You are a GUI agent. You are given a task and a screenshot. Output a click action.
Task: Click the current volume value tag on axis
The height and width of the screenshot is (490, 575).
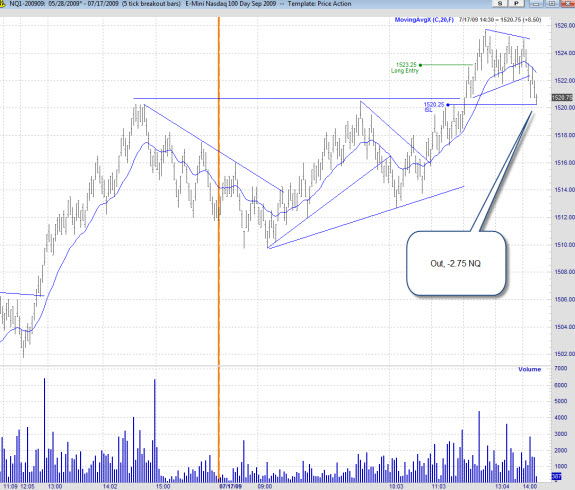click(x=557, y=477)
